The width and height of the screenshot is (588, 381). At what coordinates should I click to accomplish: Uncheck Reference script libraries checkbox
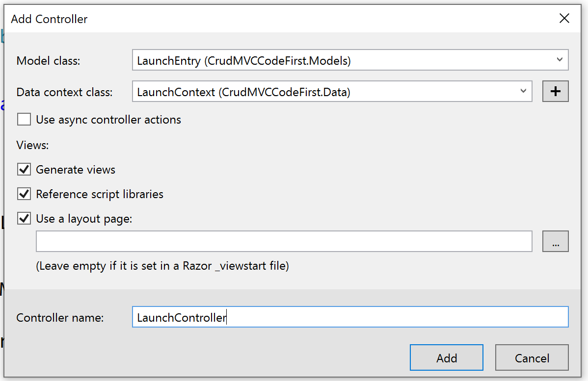point(24,194)
